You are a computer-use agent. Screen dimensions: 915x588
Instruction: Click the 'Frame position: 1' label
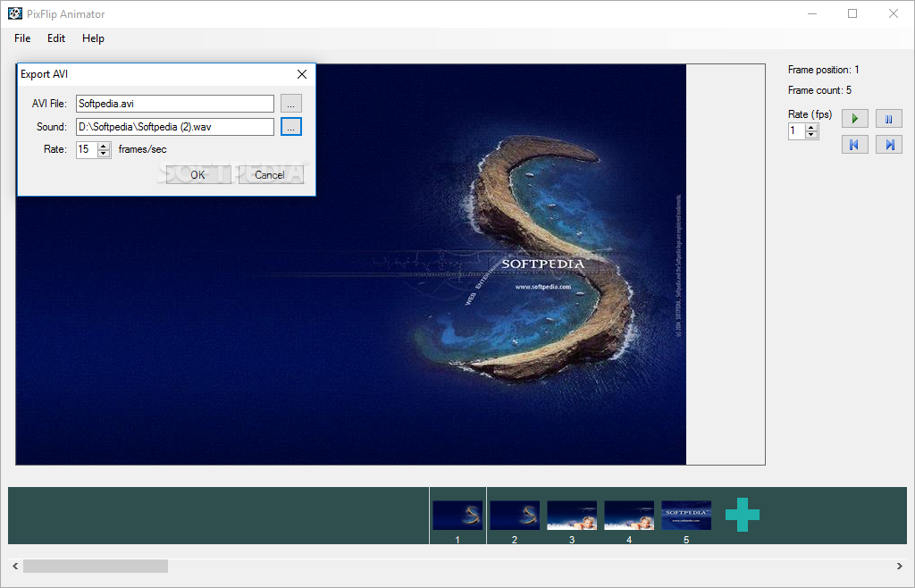point(823,70)
